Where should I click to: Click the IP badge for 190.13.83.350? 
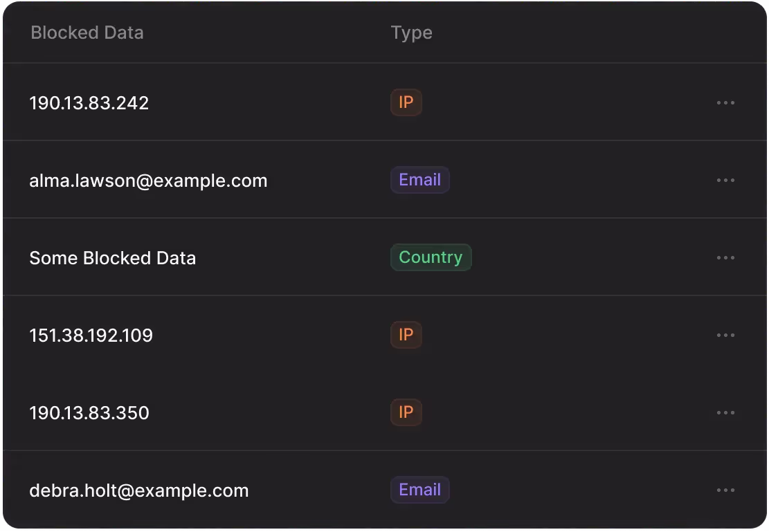tap(406, 413)
